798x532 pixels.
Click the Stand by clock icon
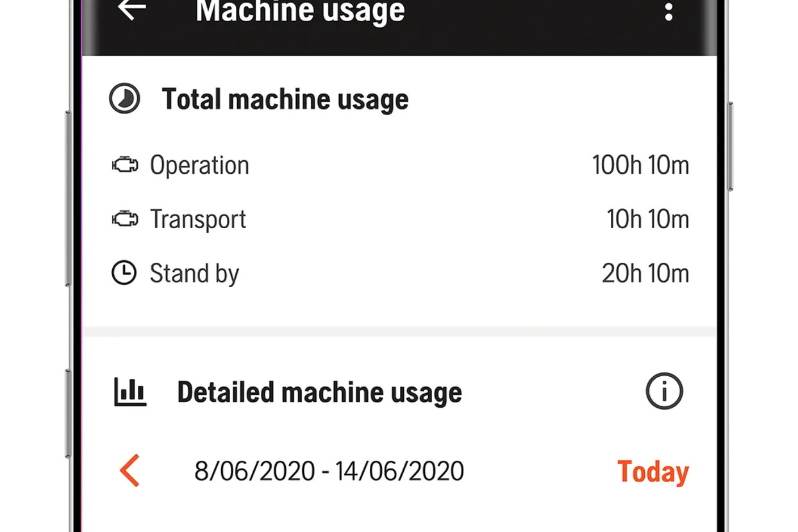[x=124, y=273]
